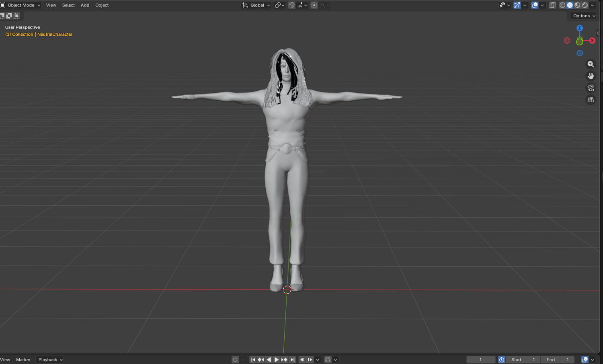Expand the sidebar with the small arrow
Screen dimensions: 603x364
598,33
